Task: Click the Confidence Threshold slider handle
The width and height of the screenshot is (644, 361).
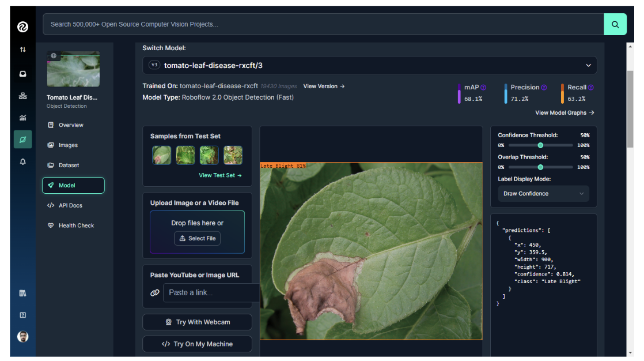Action: point(540,145)
